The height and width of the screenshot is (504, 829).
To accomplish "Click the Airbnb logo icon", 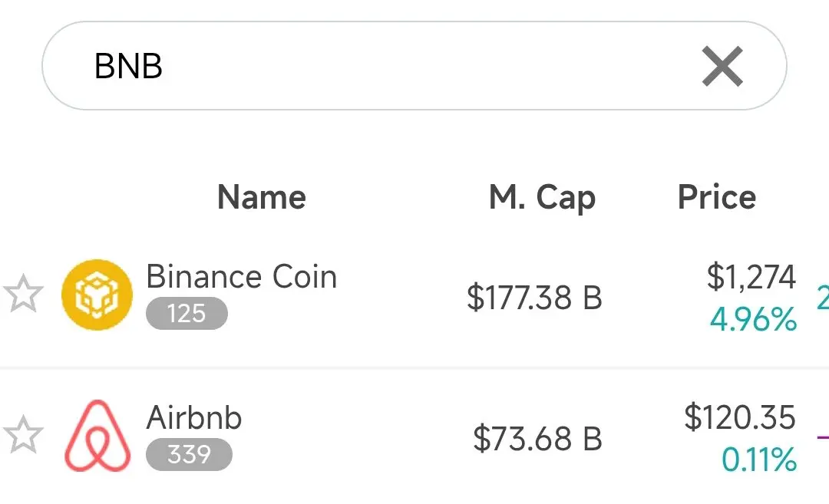I will click(97, 436).
